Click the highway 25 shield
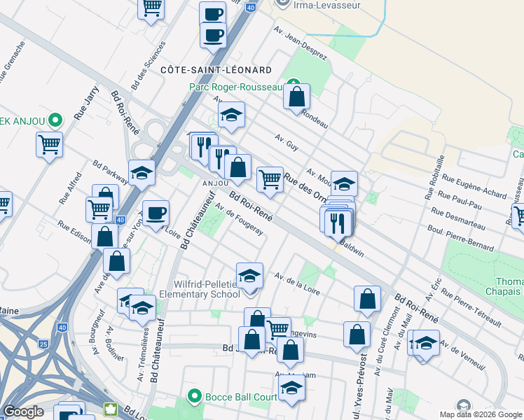 coord(43,344)
